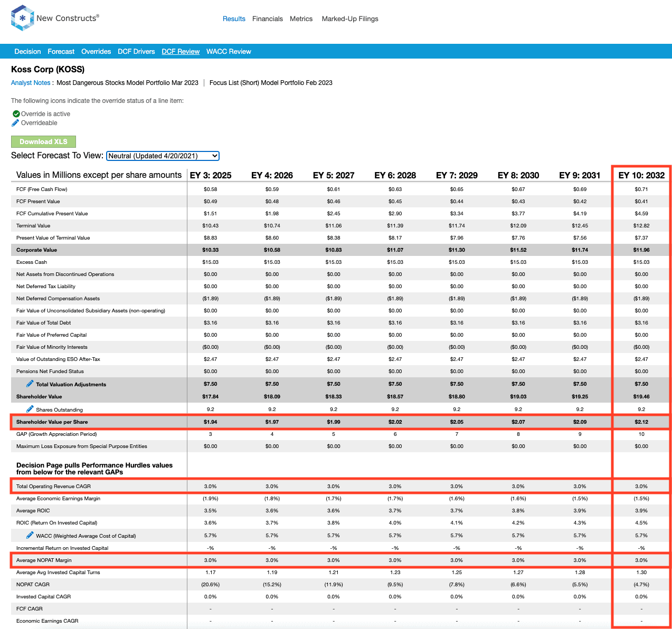Switch to the Forecast tab
Image resolution: width=672 pixels, height=629 pixels.
pos(61,51)
